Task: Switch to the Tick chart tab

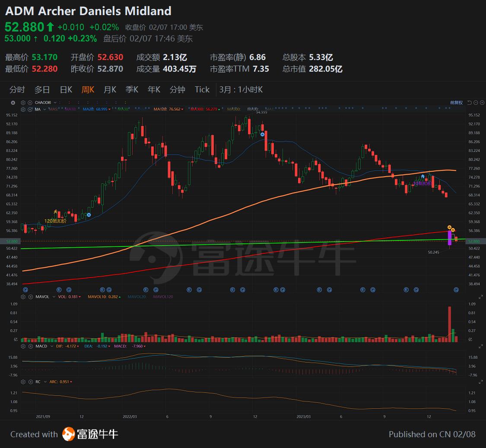Action: coord(202,89)
